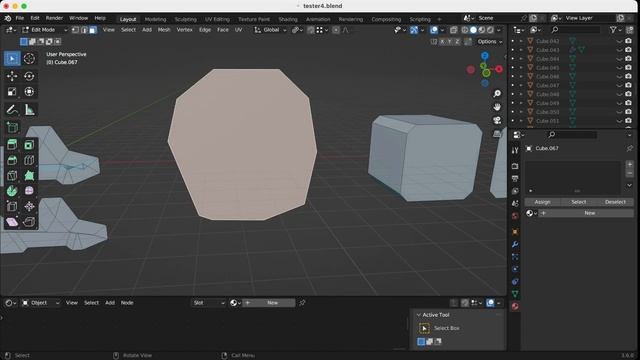The image size is (640, 360).
Task: Open the Global transform orientation dropdown
Action: click(270, 30)
